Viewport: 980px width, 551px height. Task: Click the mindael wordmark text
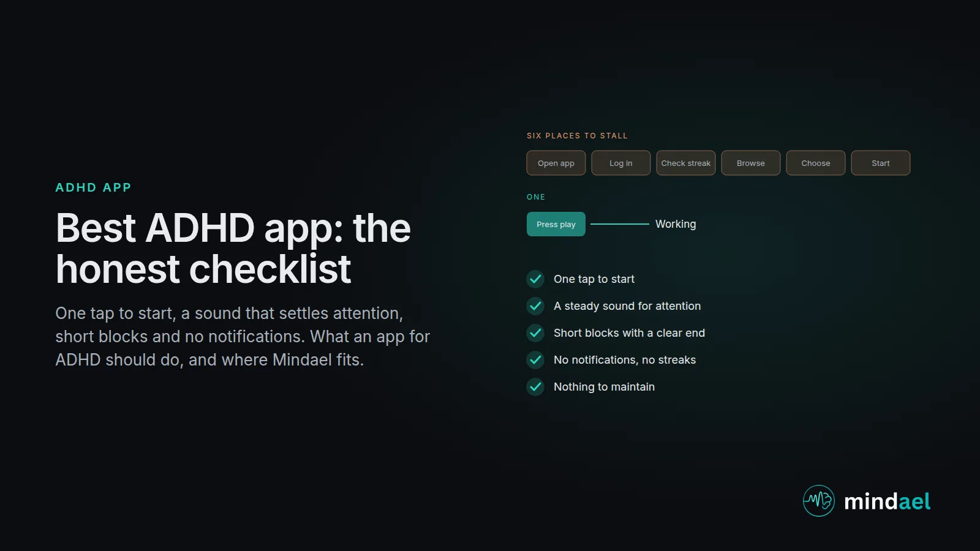(887, 501)
